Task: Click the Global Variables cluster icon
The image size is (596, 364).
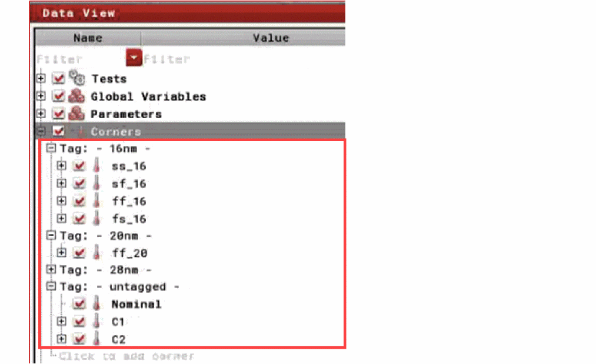Action: coord(77,96)
